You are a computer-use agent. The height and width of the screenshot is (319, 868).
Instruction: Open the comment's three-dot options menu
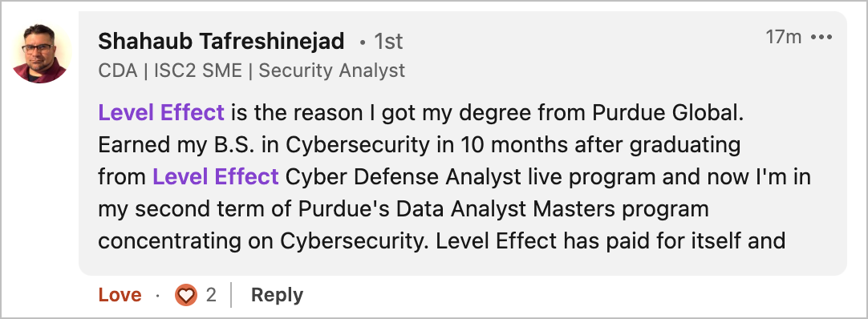(821, 37)
